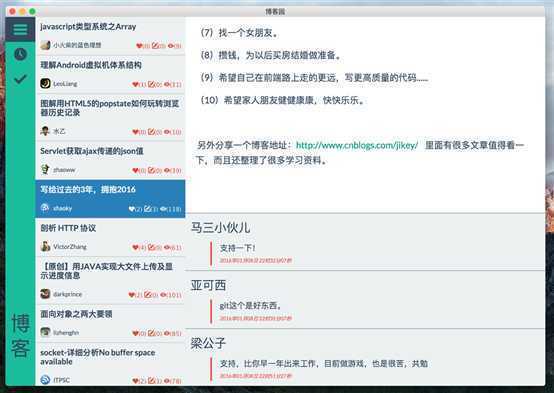This screenshot has height=393, width=554.
Task: Click the eye views icon on the 面向对象之两大要领 post
Action: 167,333
